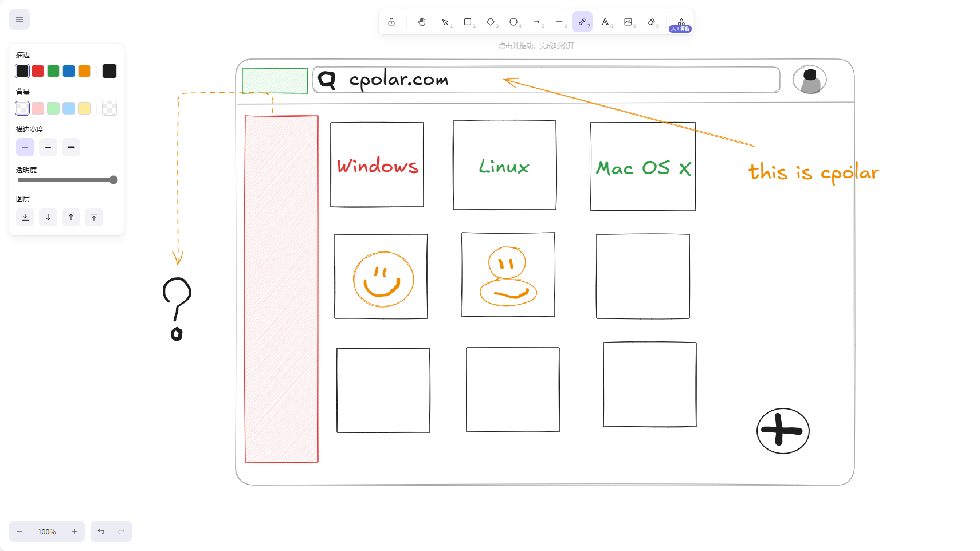This screenshot has width=980, height=551.
Task: Zoom in with the plus button
Action: (75, 532)
